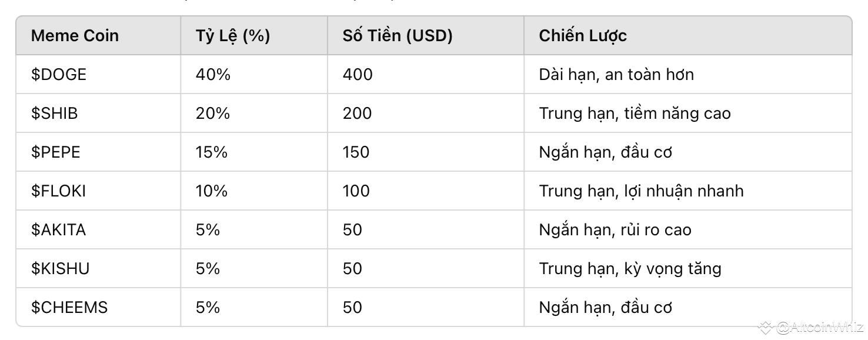Click the 400 USD amount cell

click(426, 74)
